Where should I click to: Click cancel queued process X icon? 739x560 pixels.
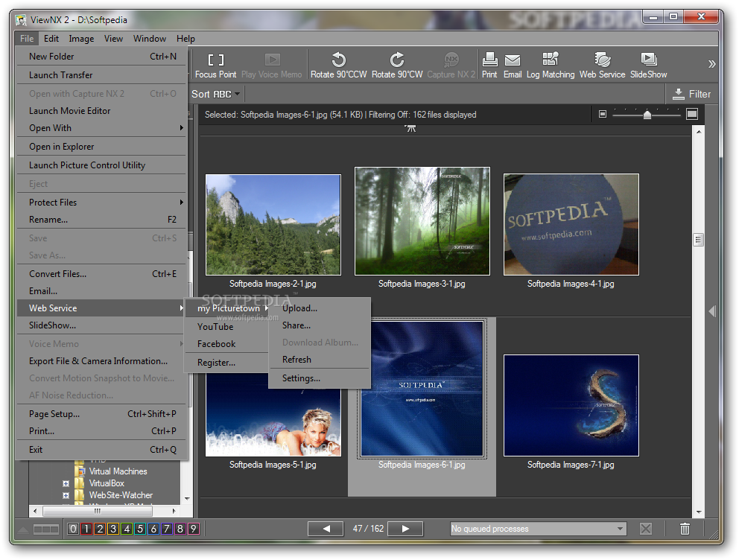(646, 529)
